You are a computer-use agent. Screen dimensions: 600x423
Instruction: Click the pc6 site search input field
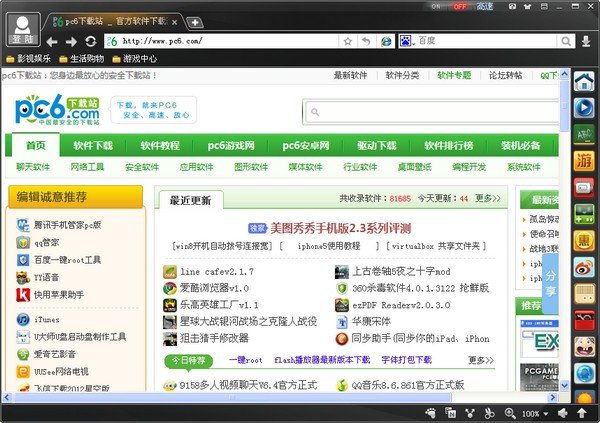click(420, 114)
